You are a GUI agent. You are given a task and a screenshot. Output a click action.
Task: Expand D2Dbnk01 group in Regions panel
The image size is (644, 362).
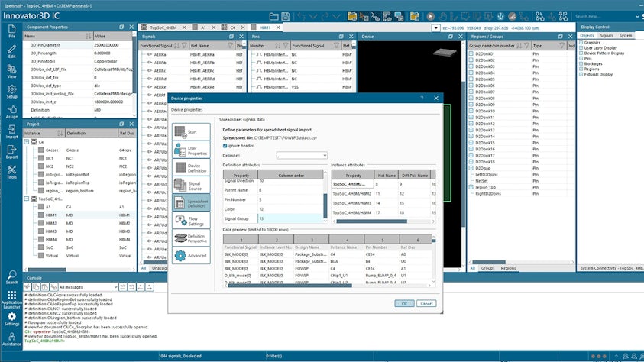tap(471, 53)
